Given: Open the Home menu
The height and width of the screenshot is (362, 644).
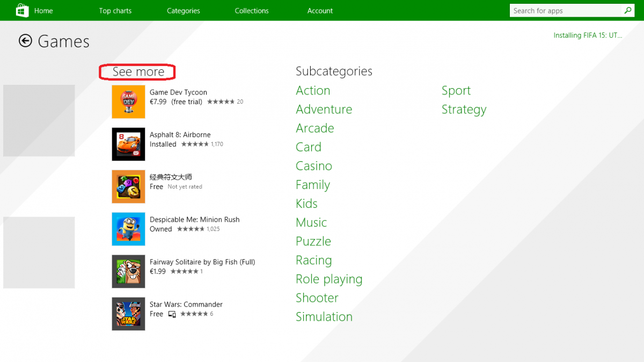Looking at the screenshot, I should (x=43, y=11).
